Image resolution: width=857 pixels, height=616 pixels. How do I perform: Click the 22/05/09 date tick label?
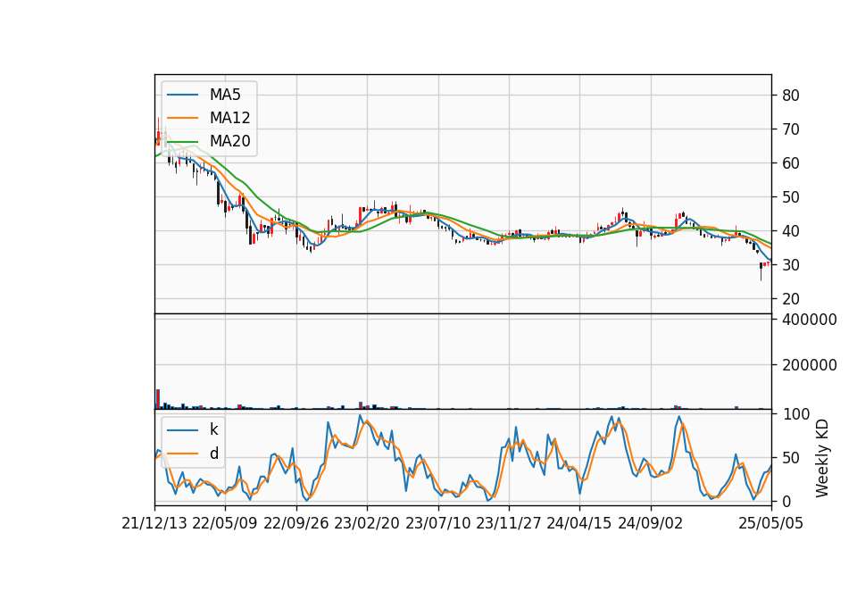[225, 523]
